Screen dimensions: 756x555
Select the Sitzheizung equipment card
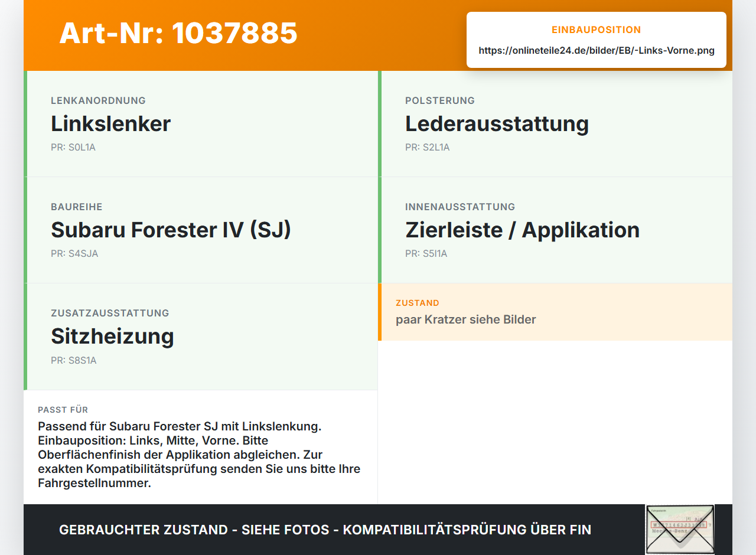click(201, 337)
